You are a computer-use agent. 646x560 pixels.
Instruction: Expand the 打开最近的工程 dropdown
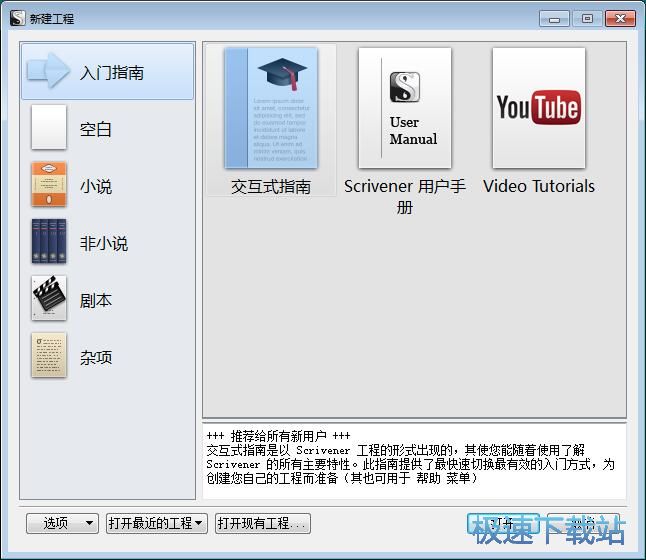coord(156,523)
